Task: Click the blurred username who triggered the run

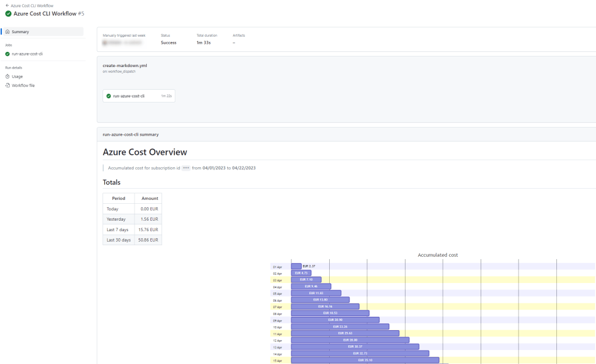Action: 122,43
